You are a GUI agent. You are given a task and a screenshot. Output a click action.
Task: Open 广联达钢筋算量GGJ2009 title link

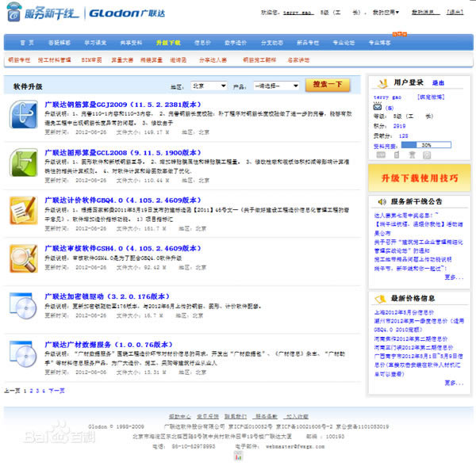point(123,105)
